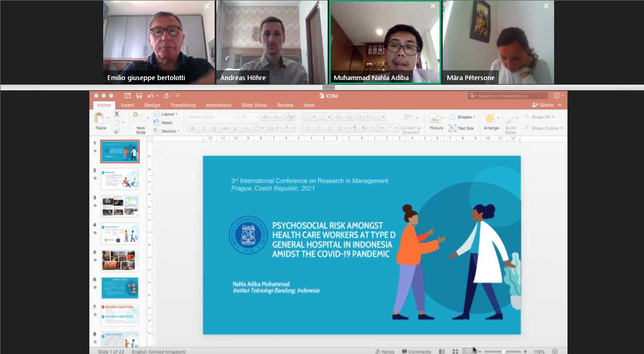
Task: Toggle Normal view in status bar
Action: click(442, 351)
